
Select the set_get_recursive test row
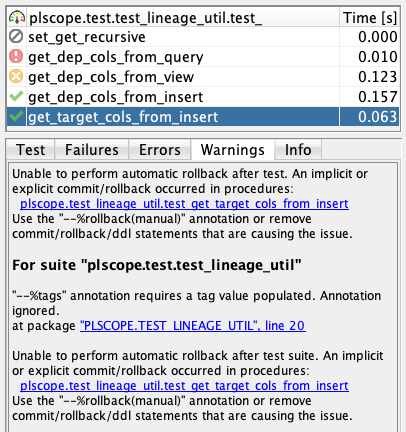(x=203, y=37)
